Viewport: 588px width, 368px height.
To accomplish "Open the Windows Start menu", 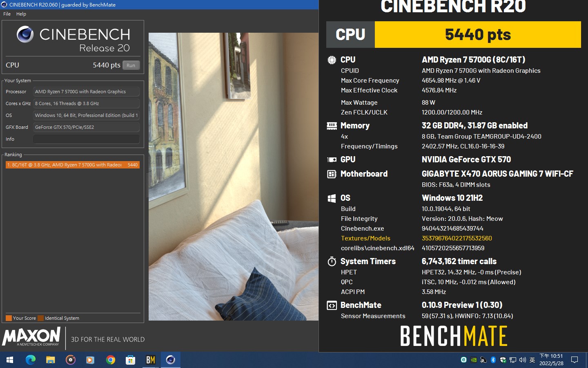I will [x=10, y=360].
